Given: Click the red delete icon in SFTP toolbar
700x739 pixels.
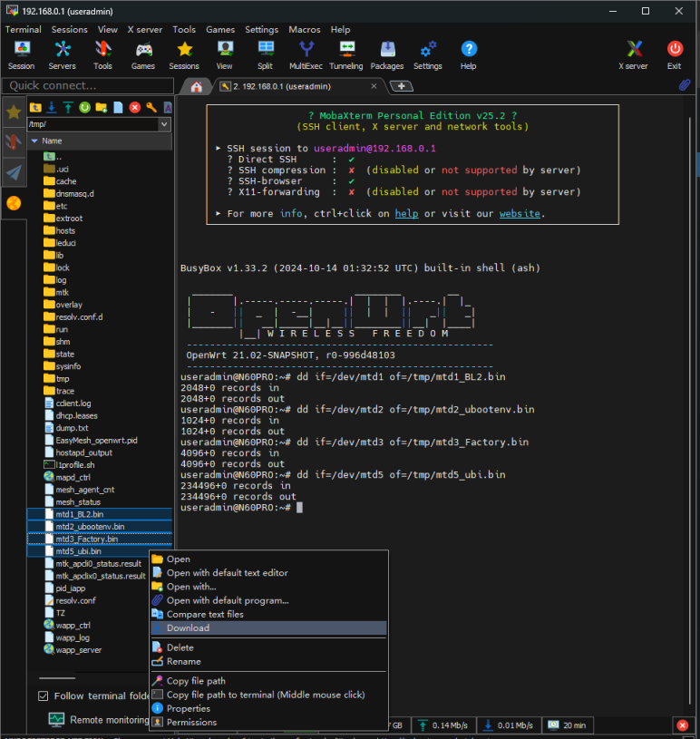Looking at the screenshot, I should click(x=135, y=107).
